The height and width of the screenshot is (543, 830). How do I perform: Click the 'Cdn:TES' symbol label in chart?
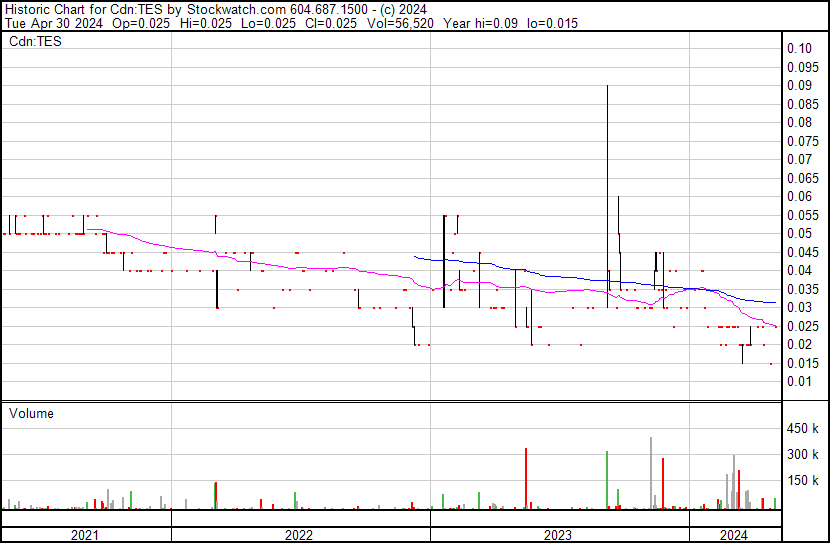[35, 41]
